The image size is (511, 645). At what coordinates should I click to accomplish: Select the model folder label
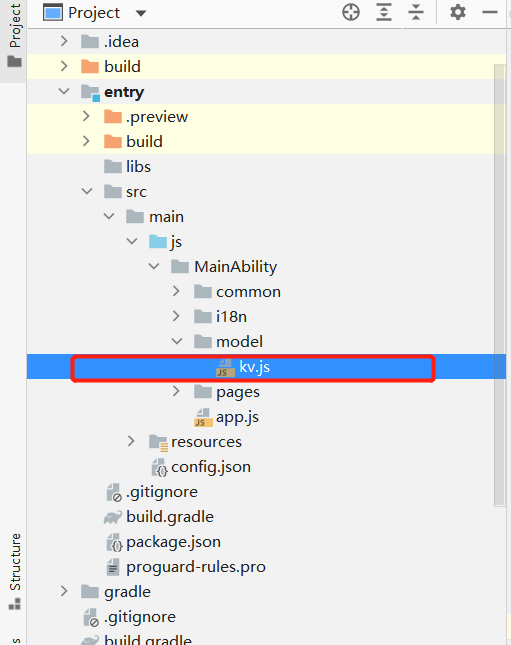tap(239, 341)
